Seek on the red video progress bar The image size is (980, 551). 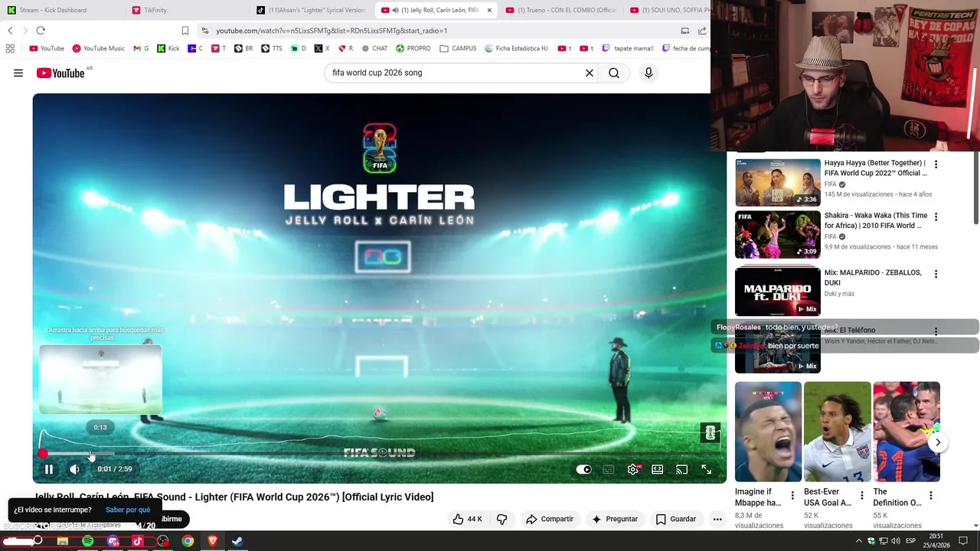(x=379, y=454)
